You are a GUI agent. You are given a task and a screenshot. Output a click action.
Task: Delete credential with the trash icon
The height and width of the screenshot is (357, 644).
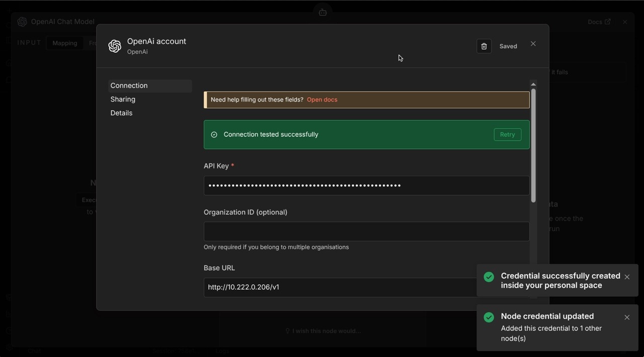coord(484,46)
